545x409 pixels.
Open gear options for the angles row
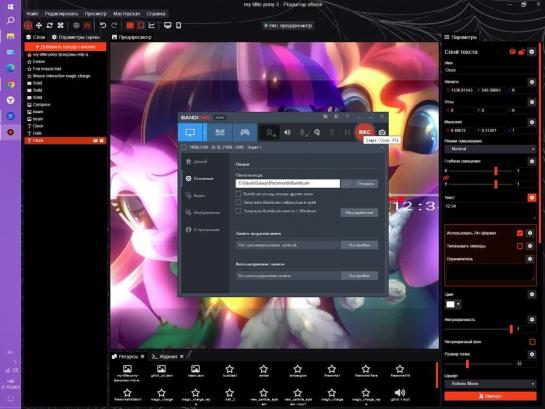(x=531, y=102)
